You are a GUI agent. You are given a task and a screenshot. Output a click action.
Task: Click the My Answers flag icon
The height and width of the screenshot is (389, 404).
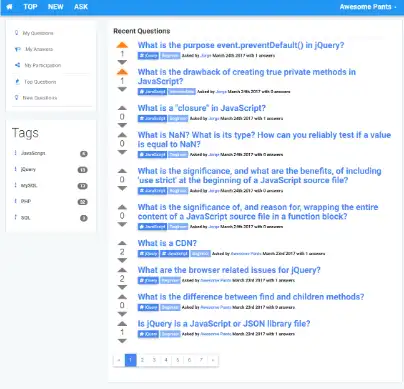pos(17,49)
